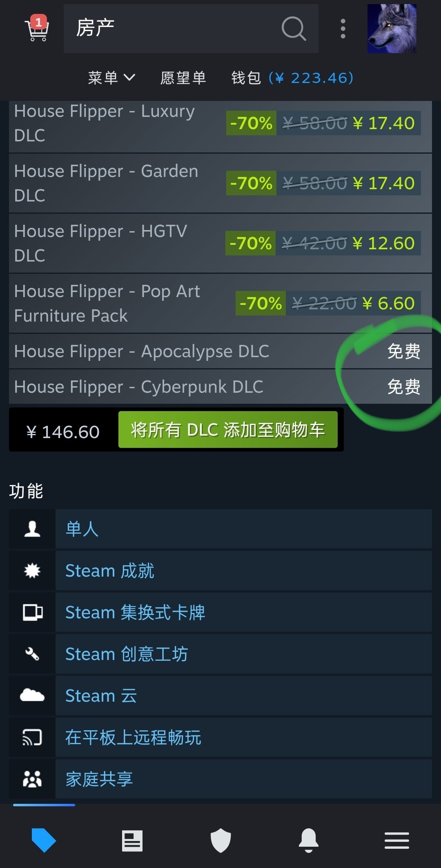Open notifications bell tab
Viewport: 441px width, 868px height.
point(309,841)
